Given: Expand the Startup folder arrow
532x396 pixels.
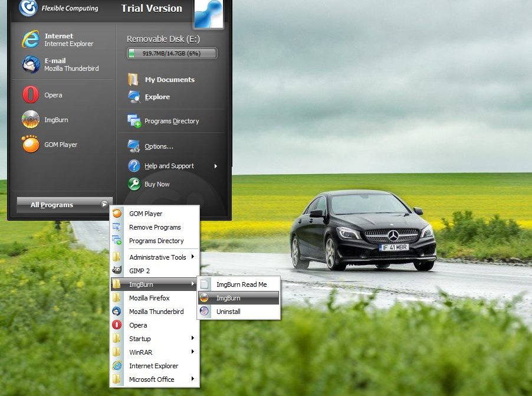Looking at the screenshot, I should (193, 338).
